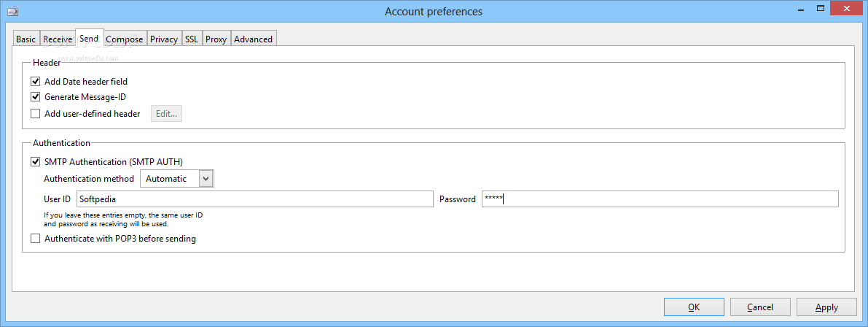The height and width of the screenshot is (327, 868).
Task: Minimize the Account preferences window
Action: pyautogui.click(x=799, y=9)
